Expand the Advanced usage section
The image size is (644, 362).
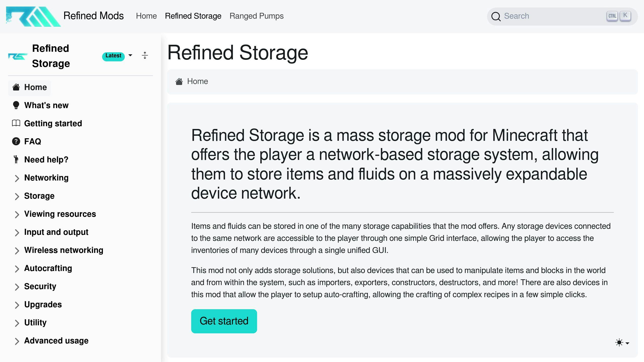[16, 341]
